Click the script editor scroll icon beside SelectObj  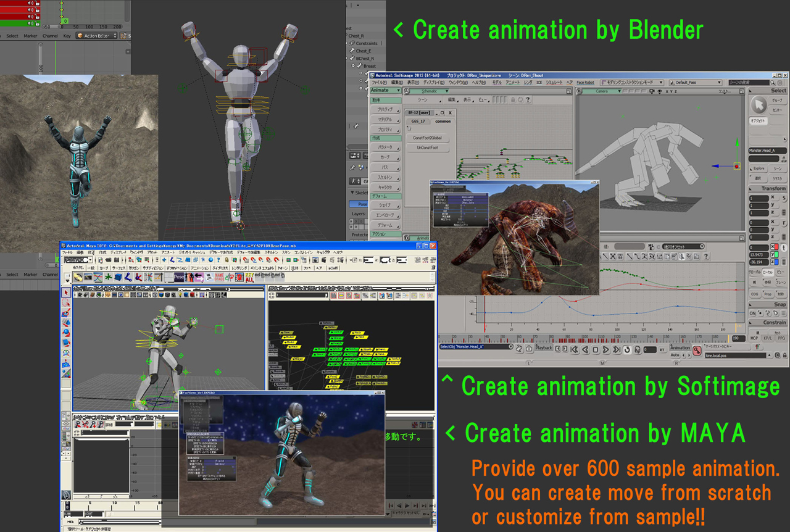tap(518, 348)
